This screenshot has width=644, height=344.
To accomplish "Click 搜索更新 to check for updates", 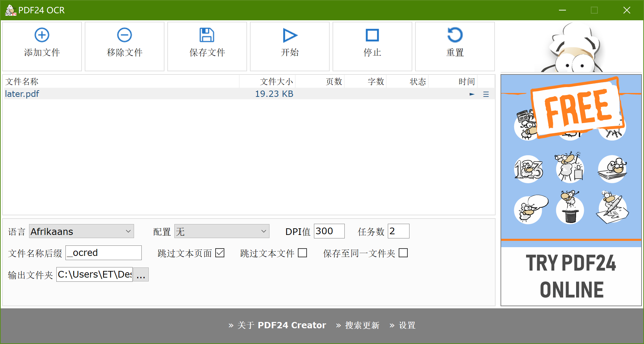I will tap(362, 325).
